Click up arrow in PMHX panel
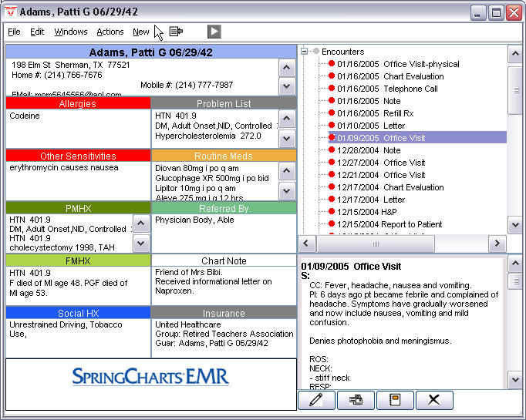The image size is (526, 420). click(x=141, y=223)
